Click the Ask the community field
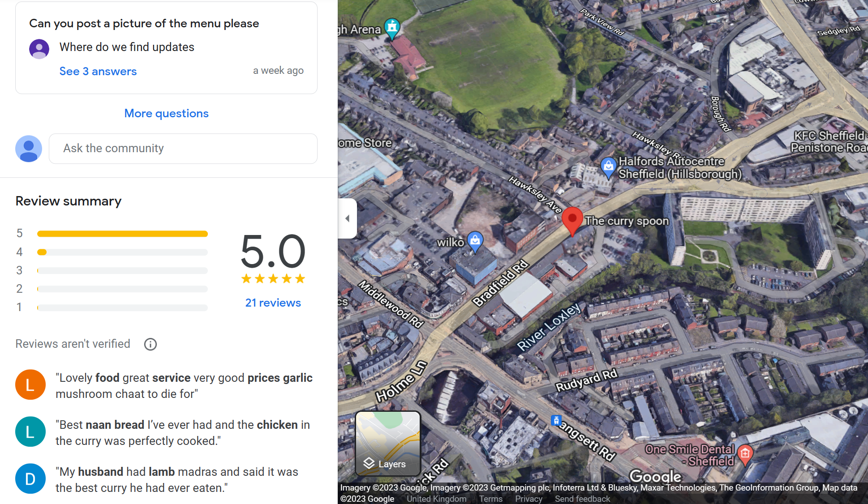The height and width of the screenshot is (504, 868). [x=183, y=149]
